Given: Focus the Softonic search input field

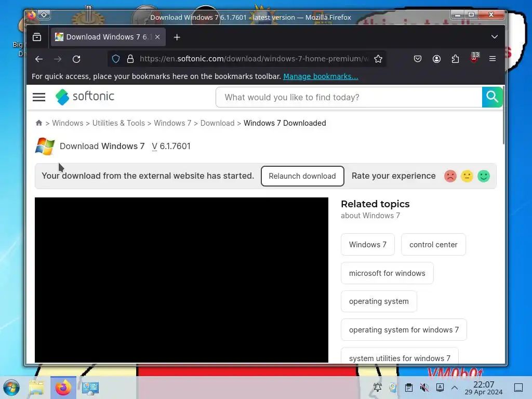Looking at the screenshot, I should [349, 97].
